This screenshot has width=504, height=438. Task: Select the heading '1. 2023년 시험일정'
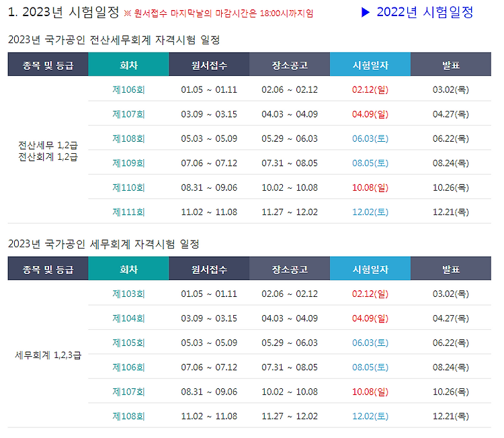click(64, 13)
